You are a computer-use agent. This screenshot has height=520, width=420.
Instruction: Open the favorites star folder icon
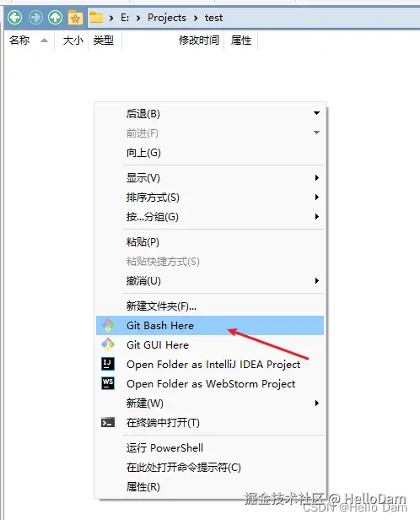coord(75,17)
